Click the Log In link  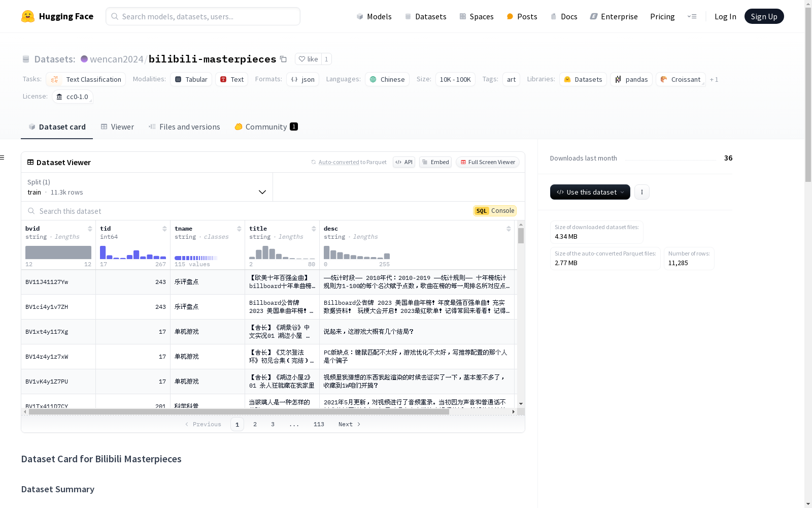click(725, 16)
